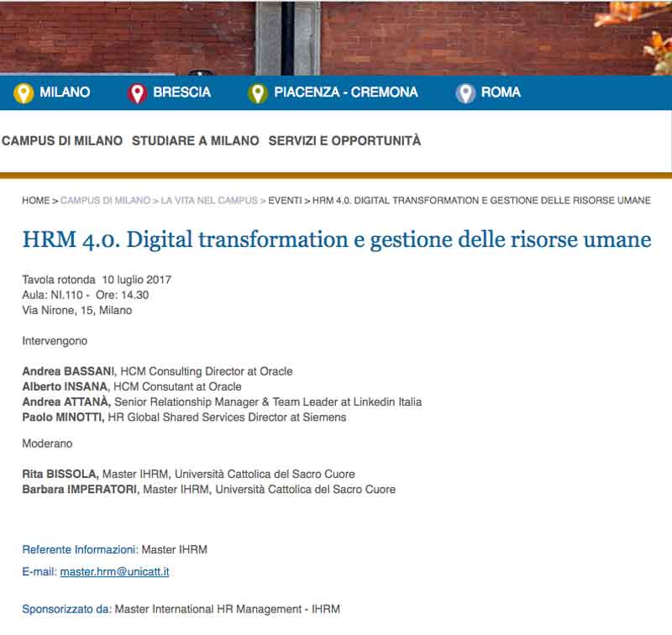Select the MILANO campus label
This screenshot has height=635, width=672.
[x=65, y=92]
